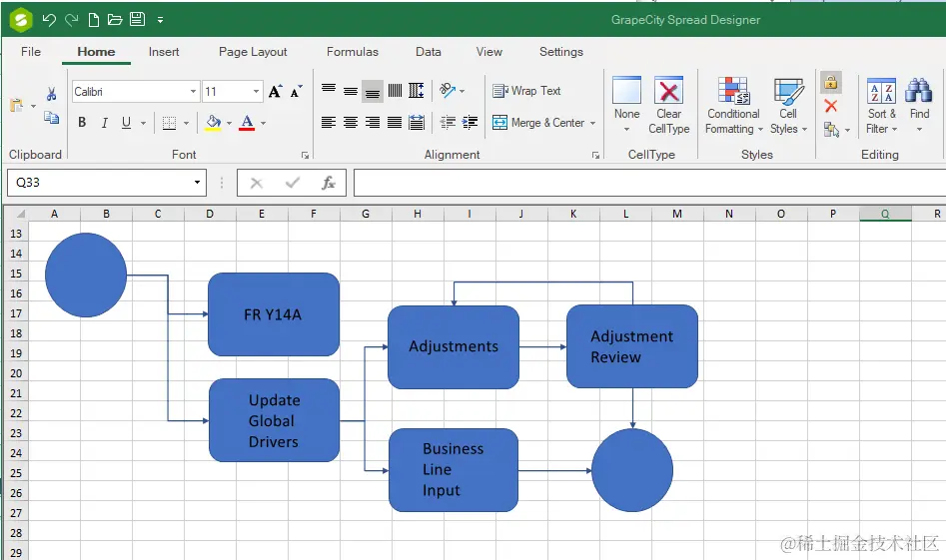Align text right
Screen dimensions: 946x560
click(373, 123)
